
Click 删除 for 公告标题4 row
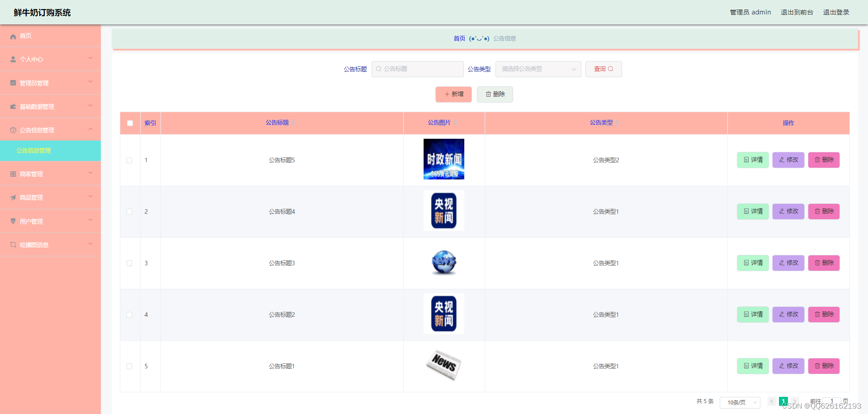(x=824, y=212)
